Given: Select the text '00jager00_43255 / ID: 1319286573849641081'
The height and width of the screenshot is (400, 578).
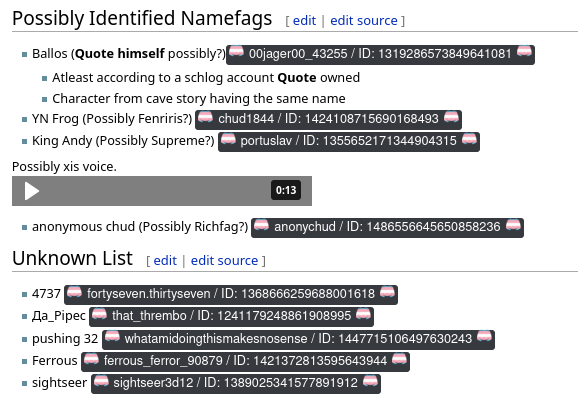Looking at the screenshot, I should tap(380, 54).
